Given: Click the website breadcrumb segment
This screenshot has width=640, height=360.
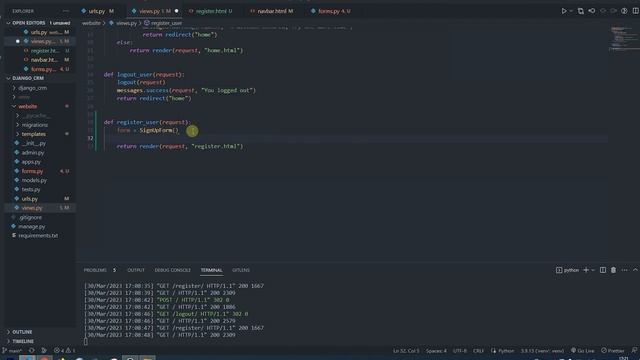Looking at the screenshot, I should (x=91, y=23).
